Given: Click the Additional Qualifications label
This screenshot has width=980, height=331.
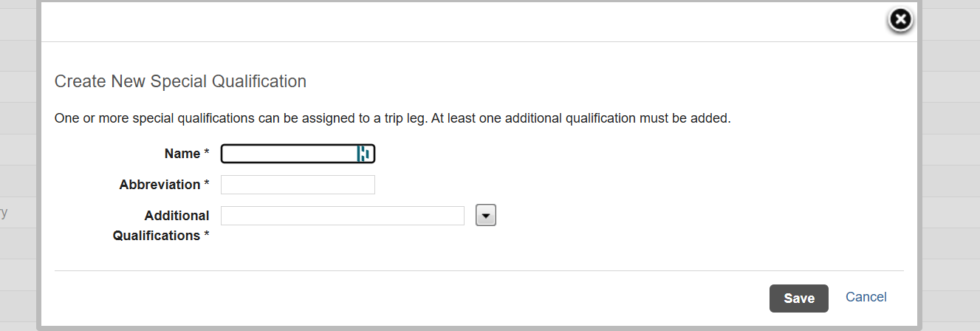Looking at the screenshot, I should [x=161, y=225].
